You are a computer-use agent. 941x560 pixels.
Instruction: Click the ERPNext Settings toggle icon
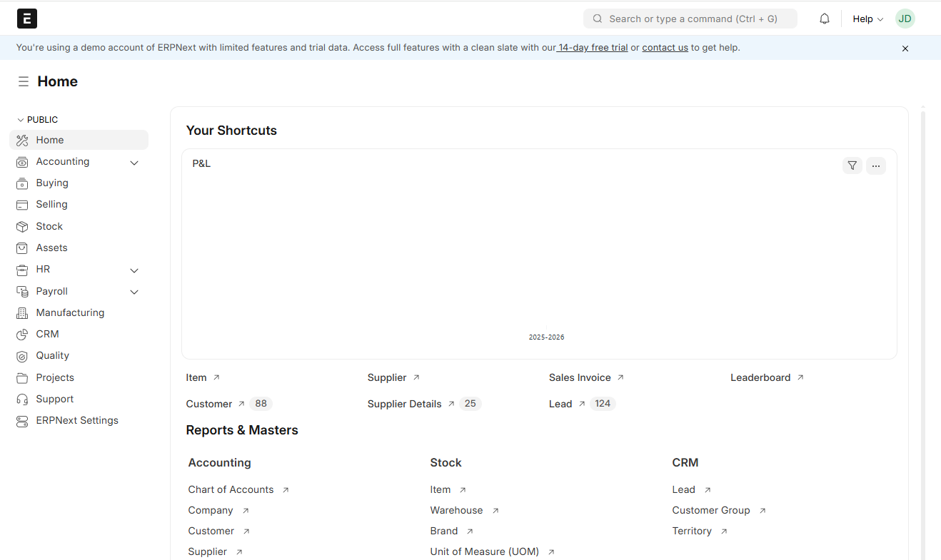click(22, 421)
